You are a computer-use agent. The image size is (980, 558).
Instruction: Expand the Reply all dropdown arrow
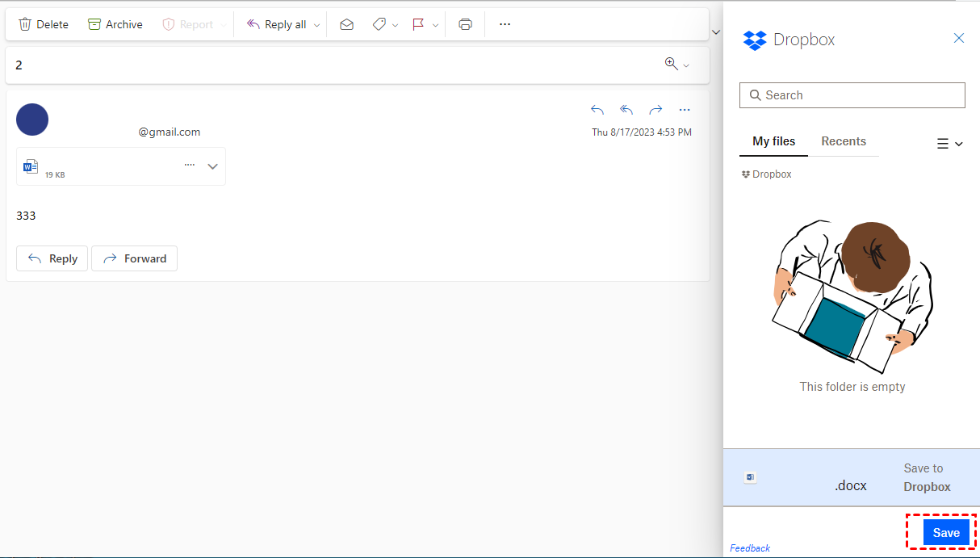pos(317,25)
